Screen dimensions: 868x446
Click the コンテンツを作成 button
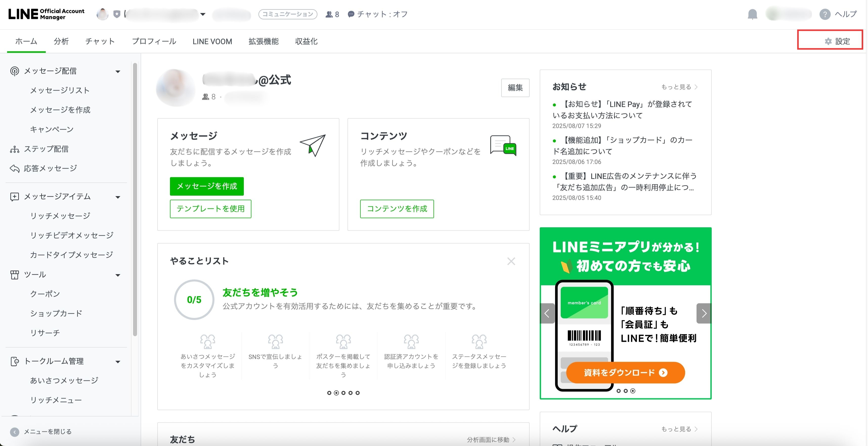point(397,209)
